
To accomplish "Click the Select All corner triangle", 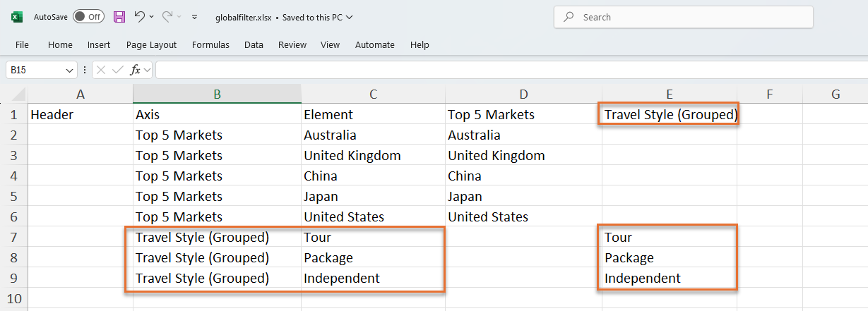I will pyautogui.click(x=17, y=94).
